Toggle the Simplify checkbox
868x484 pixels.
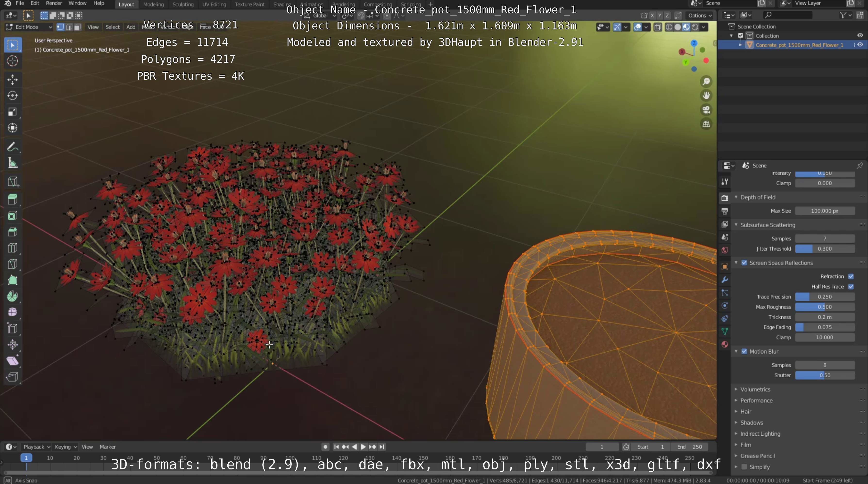(744, 467)
